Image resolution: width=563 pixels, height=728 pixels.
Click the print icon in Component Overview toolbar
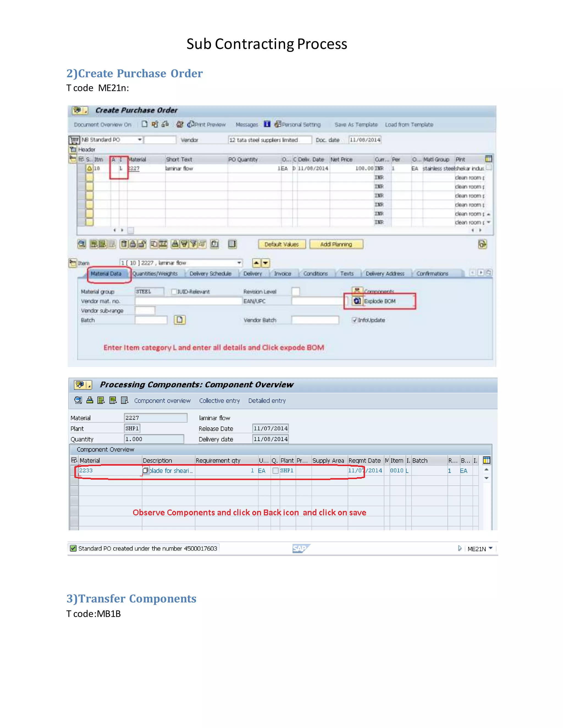pyautogui.click(x=90, y=400)
